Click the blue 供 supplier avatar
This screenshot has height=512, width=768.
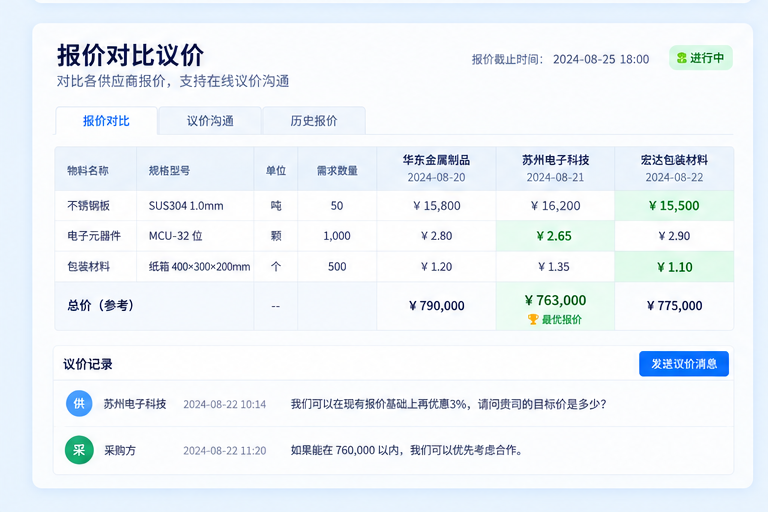click(79, 404)
